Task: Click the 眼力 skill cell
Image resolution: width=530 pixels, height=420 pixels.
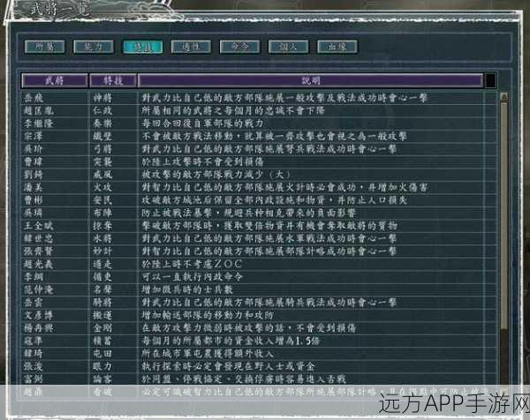Action: click(x=102, y=366)
